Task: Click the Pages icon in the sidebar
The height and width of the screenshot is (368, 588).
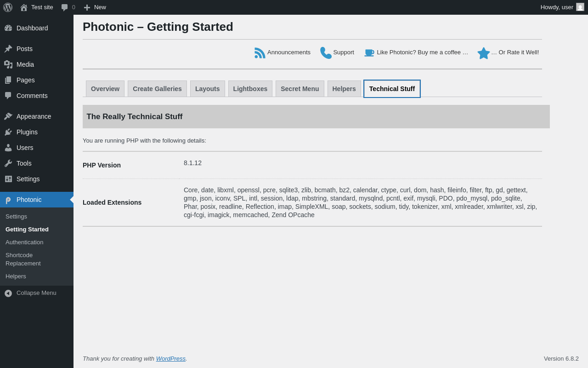Action: click(x=8, y=80)
